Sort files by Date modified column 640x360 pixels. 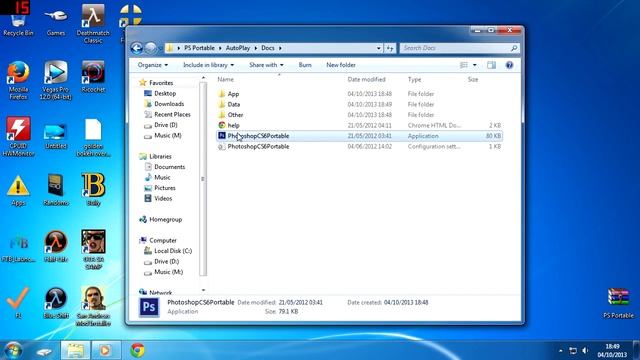tap(367, 80)
